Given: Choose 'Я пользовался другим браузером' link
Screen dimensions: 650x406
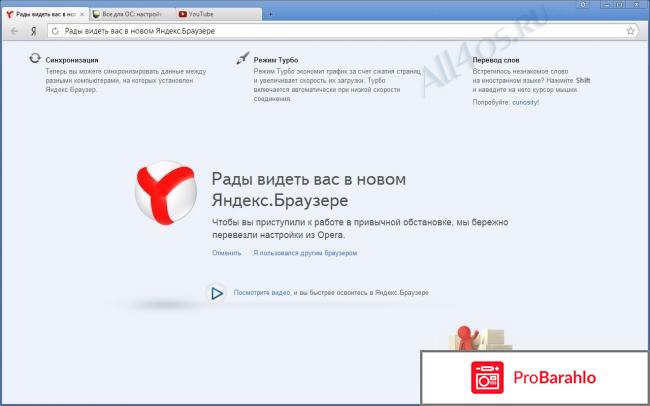Looking at the screenshot, I should (x=305, y=253).
